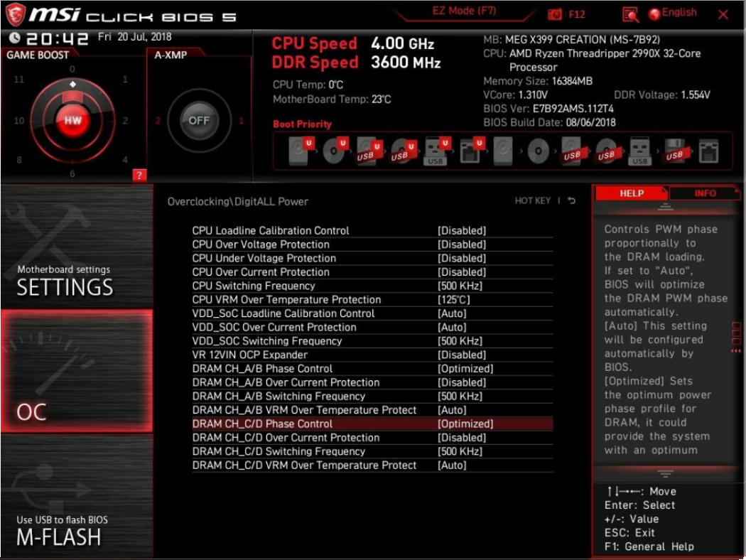Switch to EZ Mode (F7)
The height and width of the screenshot is (560, 746).
click(x=464, y=11)
